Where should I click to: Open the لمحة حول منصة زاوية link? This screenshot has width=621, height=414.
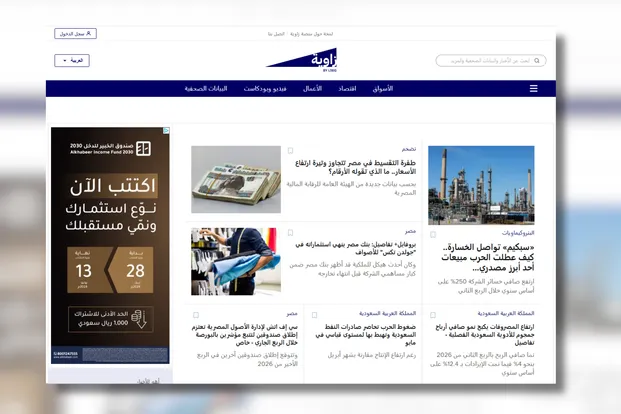(x=311, y=34)
